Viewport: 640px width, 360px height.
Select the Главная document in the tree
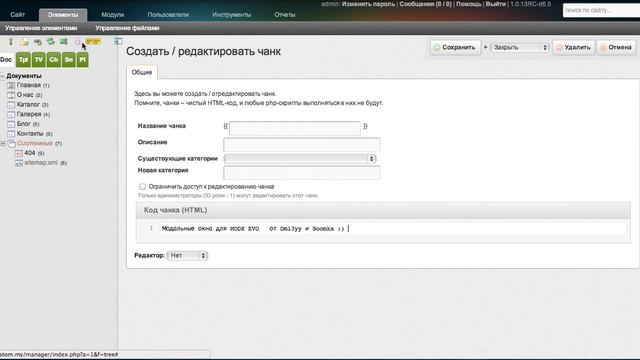[x=29, y=85]
